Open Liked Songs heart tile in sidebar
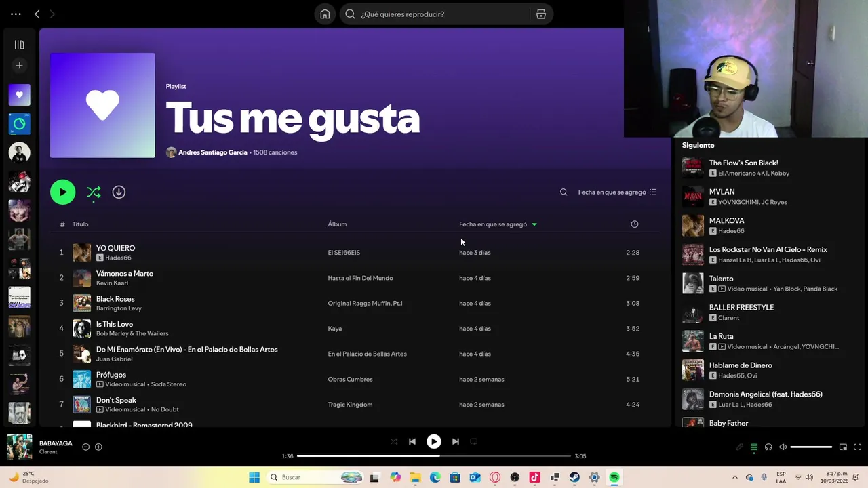The width and height of the screenshot is (868, 488). point(19,95)
